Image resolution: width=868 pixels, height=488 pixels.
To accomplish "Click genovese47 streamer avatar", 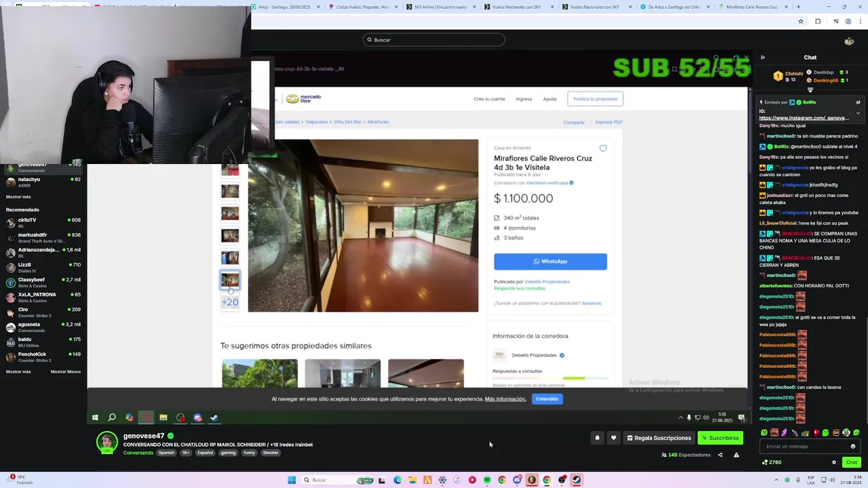I will [x=106, y=442].
